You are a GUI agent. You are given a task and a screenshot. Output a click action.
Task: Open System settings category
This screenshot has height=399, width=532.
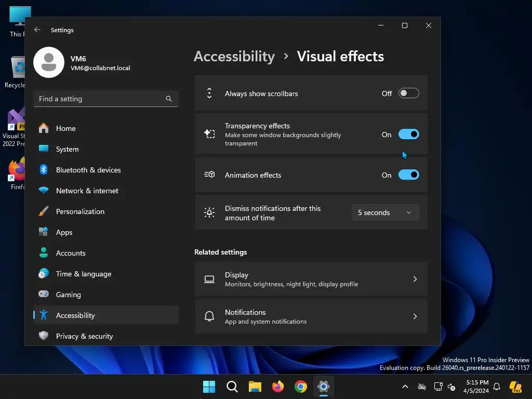pos(106,149)
